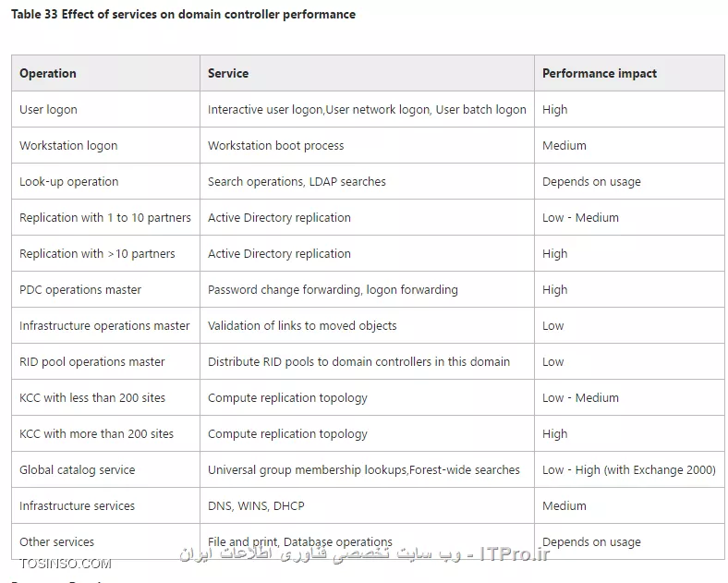Select 'Low - High (with Exchange 2000)' cell
728x583 pixels.
[629, 469]
